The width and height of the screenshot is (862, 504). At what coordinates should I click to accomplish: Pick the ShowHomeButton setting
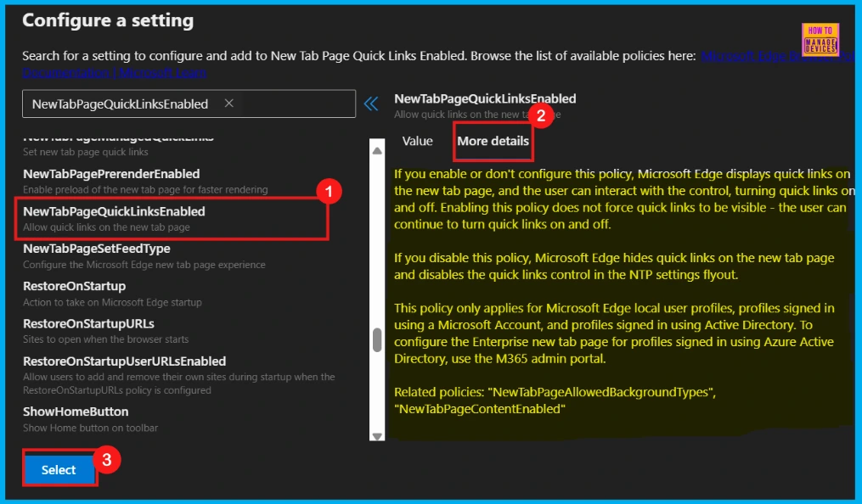pyautogui.click(x=90, y=419)
